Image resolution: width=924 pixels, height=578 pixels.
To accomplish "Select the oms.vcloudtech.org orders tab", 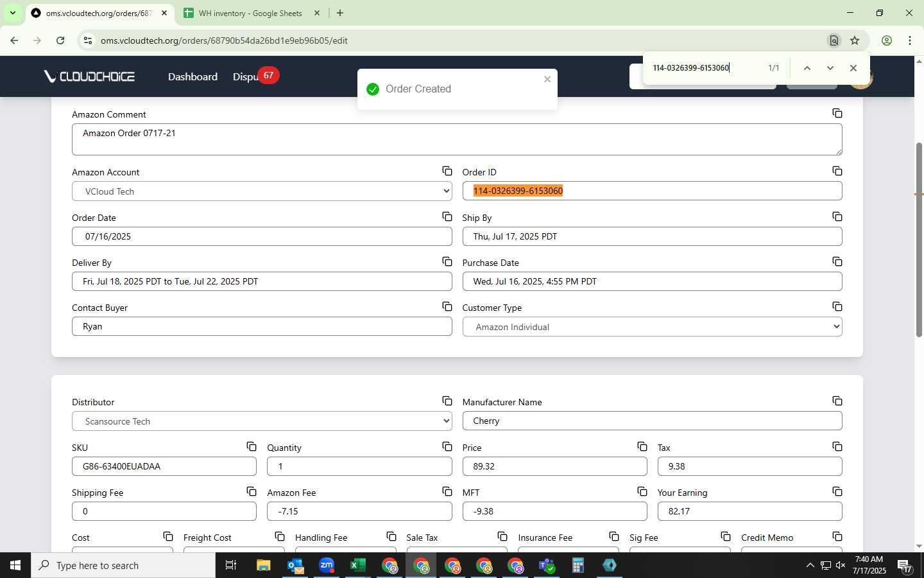I will tap(99, 13).
